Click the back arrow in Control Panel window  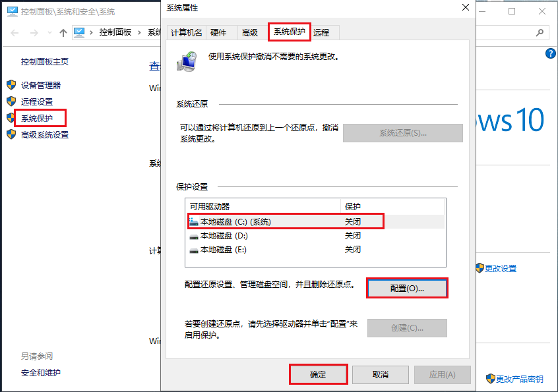click(15, 33)
